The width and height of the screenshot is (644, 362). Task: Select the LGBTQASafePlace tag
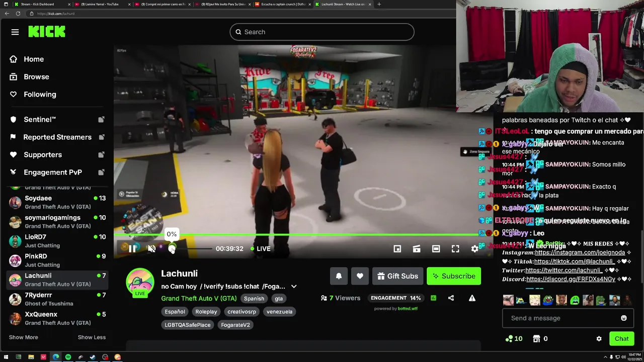(x=188, y=325)
